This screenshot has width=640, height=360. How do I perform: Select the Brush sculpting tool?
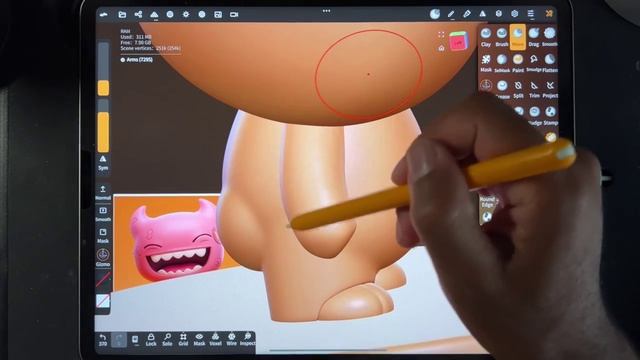tap(502, 37)
